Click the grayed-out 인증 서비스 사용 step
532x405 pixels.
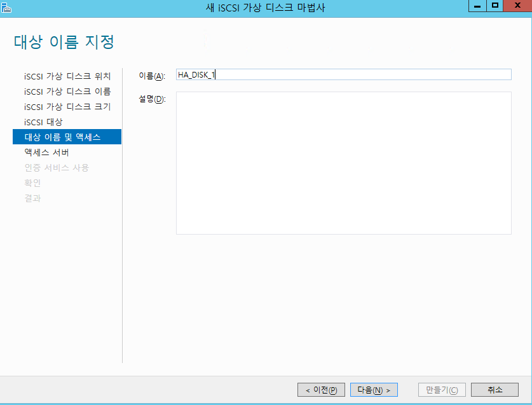tap(57, 168)
